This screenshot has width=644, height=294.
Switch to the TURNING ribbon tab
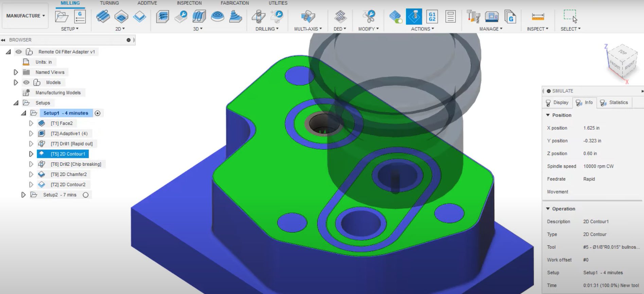[109, 3]
